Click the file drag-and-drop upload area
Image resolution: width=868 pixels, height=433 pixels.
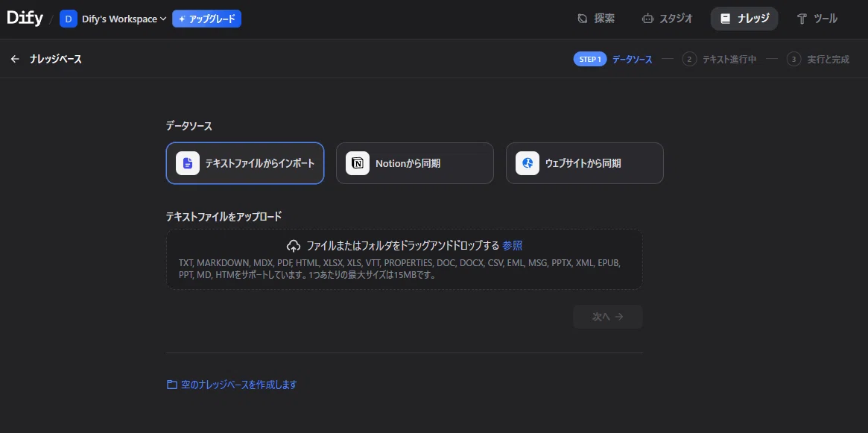click(x=404, y=259)
